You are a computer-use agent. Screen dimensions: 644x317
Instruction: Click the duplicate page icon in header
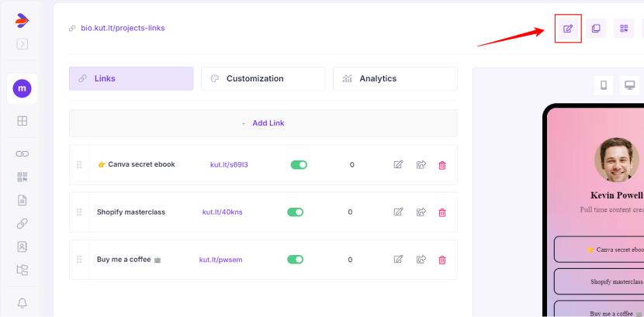click(x=596, y=29)
